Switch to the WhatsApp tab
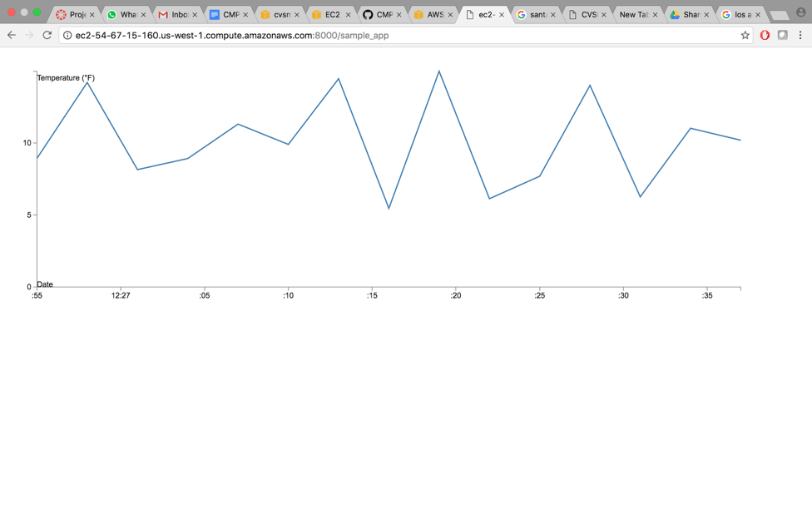812x508 pixels. [x=126, y=14]
